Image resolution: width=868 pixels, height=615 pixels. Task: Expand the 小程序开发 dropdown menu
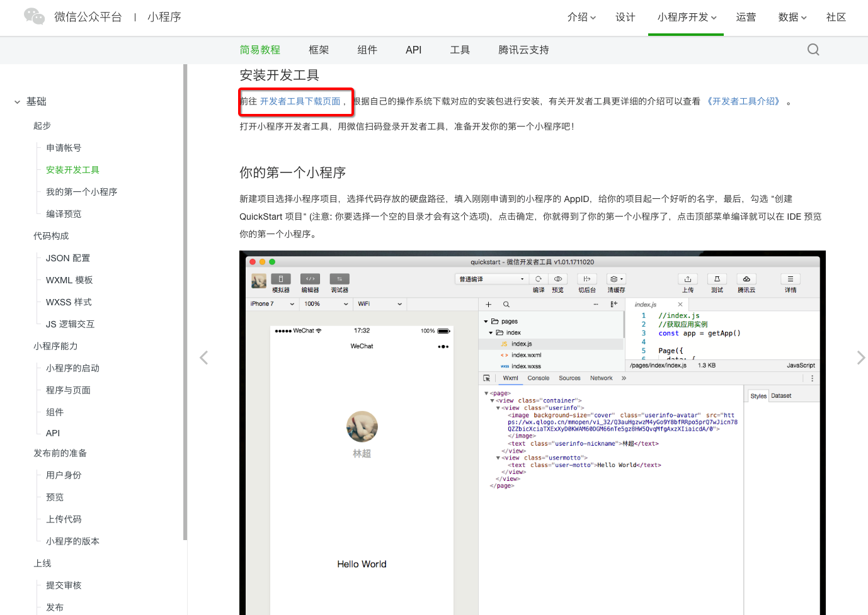pyautogui.click(x=687, y=17)
